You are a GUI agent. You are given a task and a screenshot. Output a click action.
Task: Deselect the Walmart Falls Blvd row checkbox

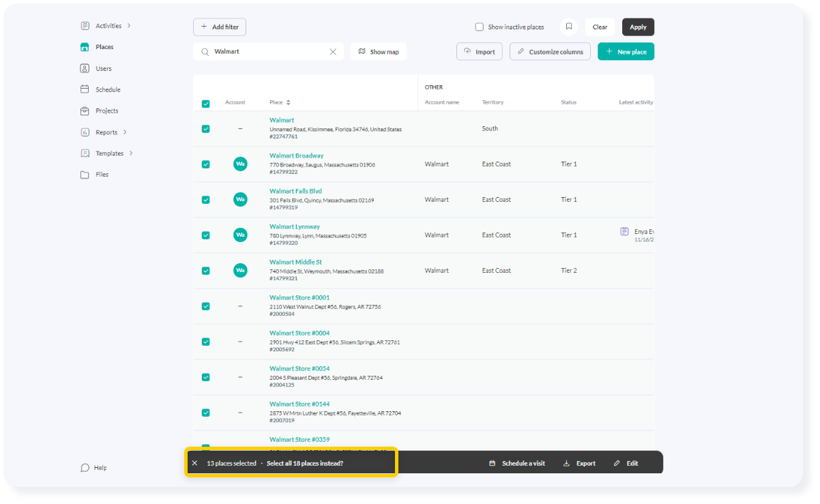pos(206,200)
